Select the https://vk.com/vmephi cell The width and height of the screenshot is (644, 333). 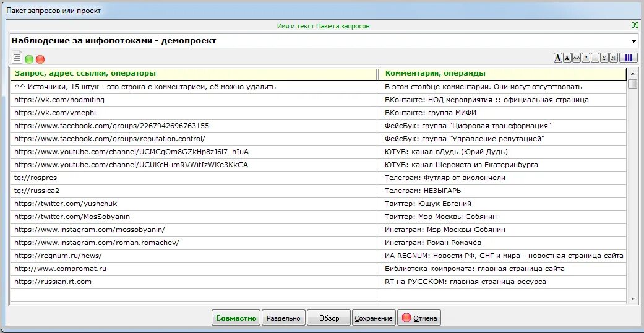[194, 113]
